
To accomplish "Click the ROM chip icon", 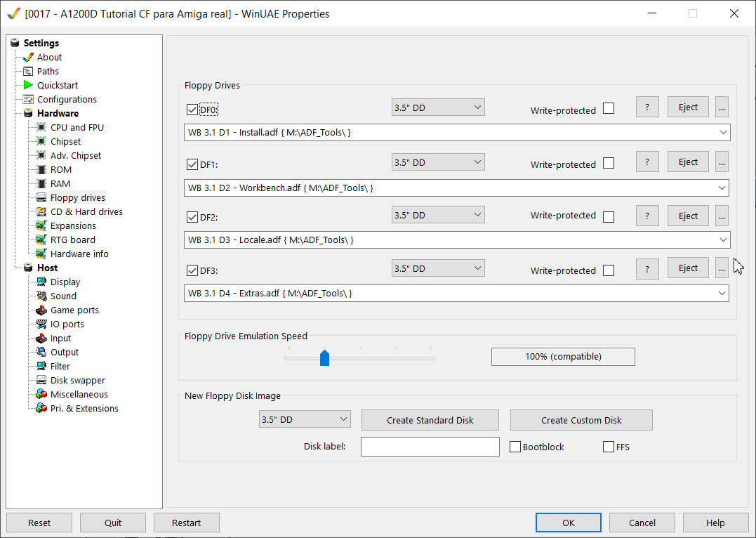I will [41, 170].
